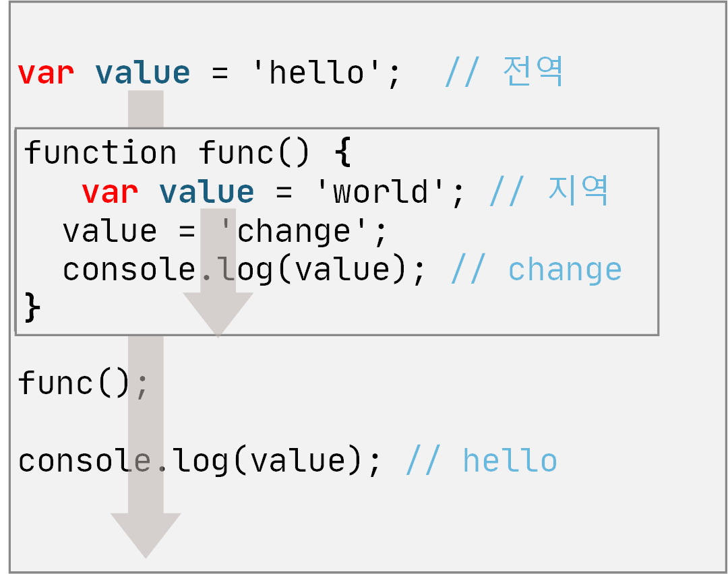The width and height of the screenshot is (728, 574).
Task: Click the function keyword
Action: coord(100,153)
